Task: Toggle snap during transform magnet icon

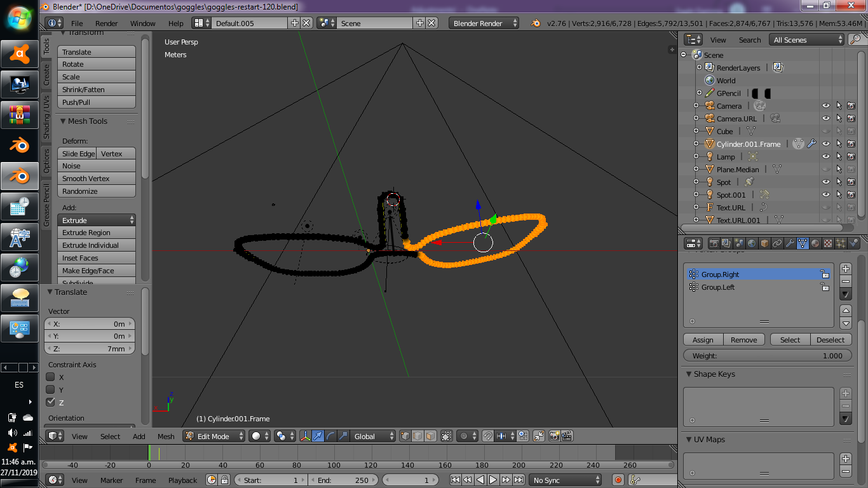Action: pyautogui.click(x=487, y=436)
